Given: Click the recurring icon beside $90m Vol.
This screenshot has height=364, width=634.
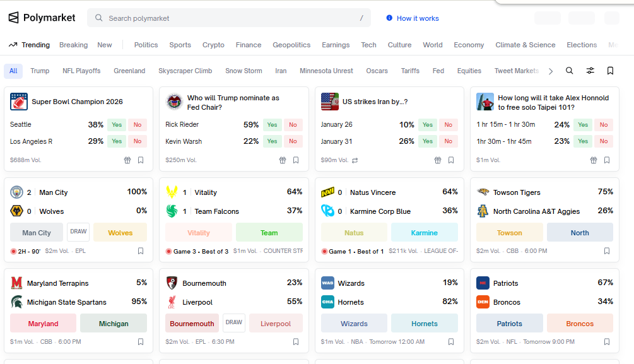Looking at the screenshot, I should coord(355,161).
